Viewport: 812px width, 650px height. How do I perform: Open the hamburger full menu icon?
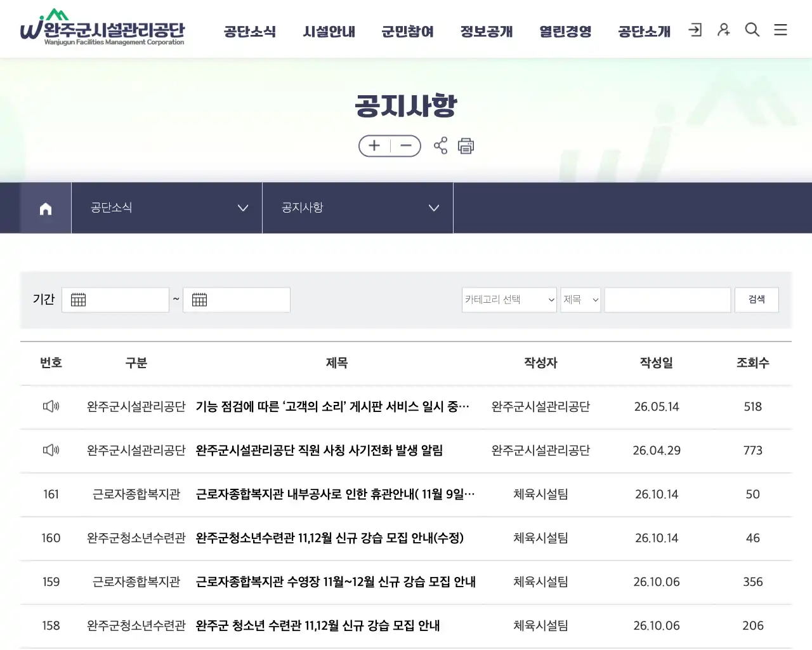tap(781, 30)
